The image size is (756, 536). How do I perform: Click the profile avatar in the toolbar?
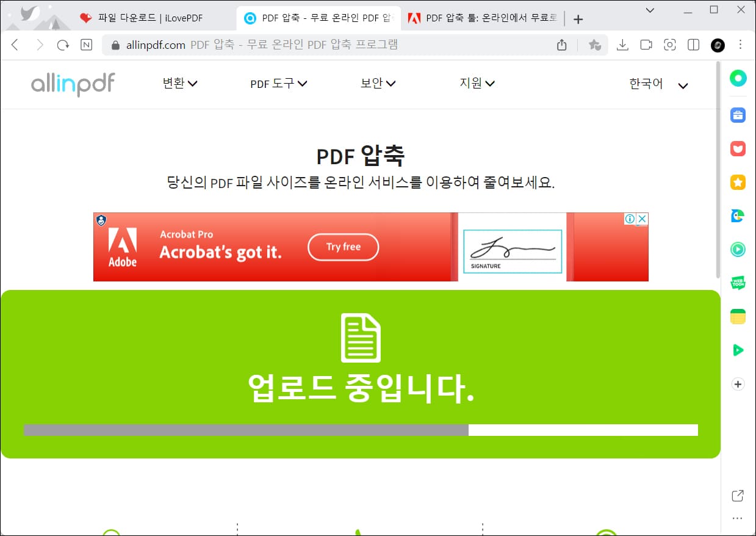pos(716,45)
